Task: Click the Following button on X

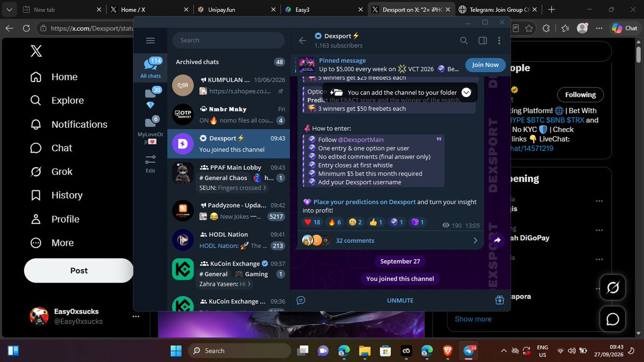Action: [x=580, y=95]
